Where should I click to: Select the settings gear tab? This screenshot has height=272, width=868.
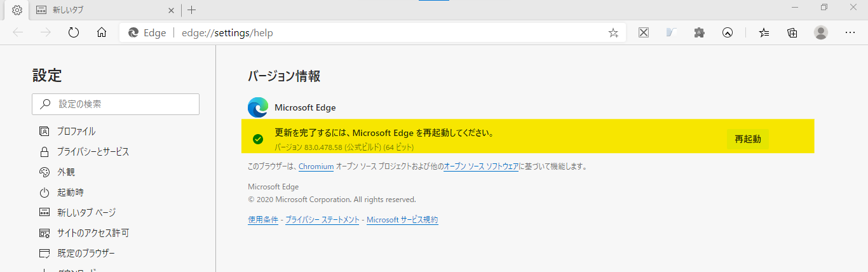click(17, 10)
